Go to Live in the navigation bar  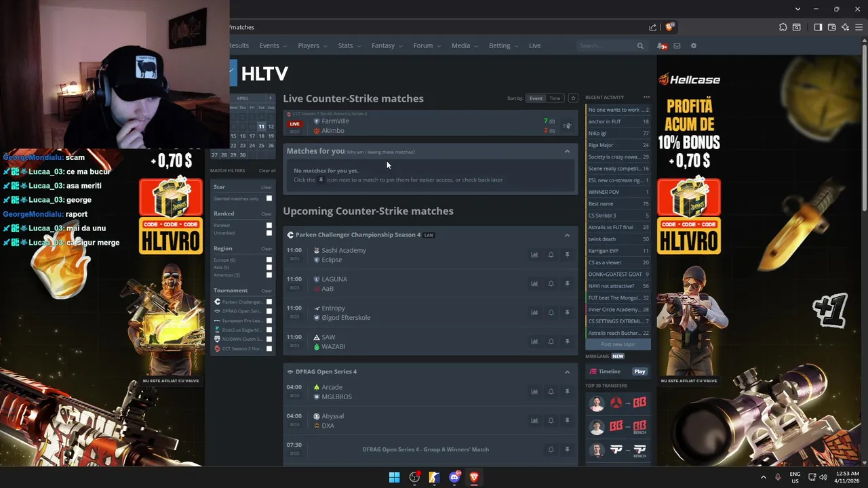coord(534,45)
